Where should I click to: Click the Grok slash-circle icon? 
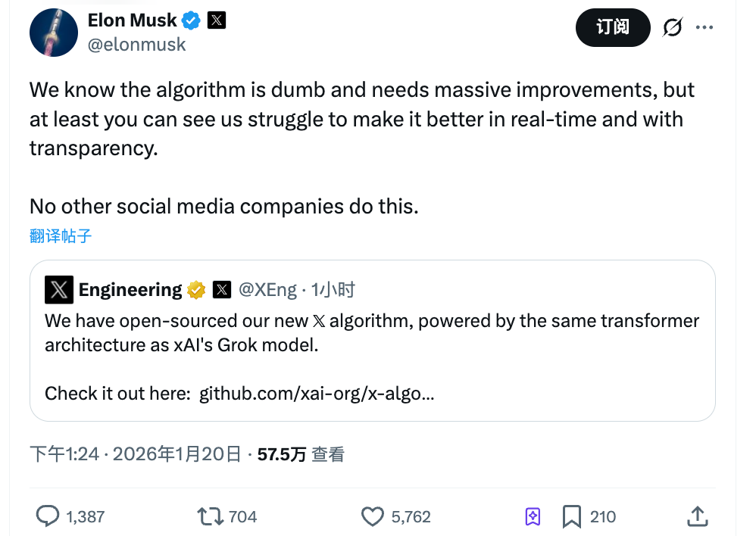672,27
